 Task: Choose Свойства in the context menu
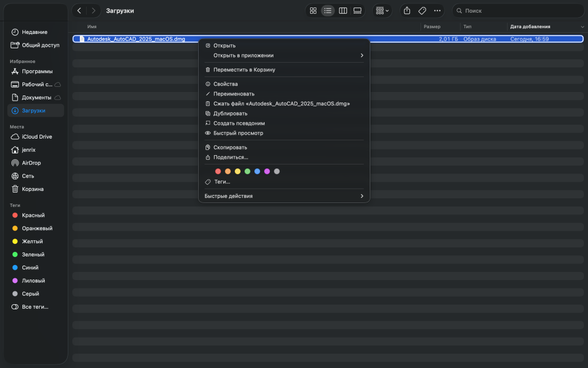[x=284, y=84]
